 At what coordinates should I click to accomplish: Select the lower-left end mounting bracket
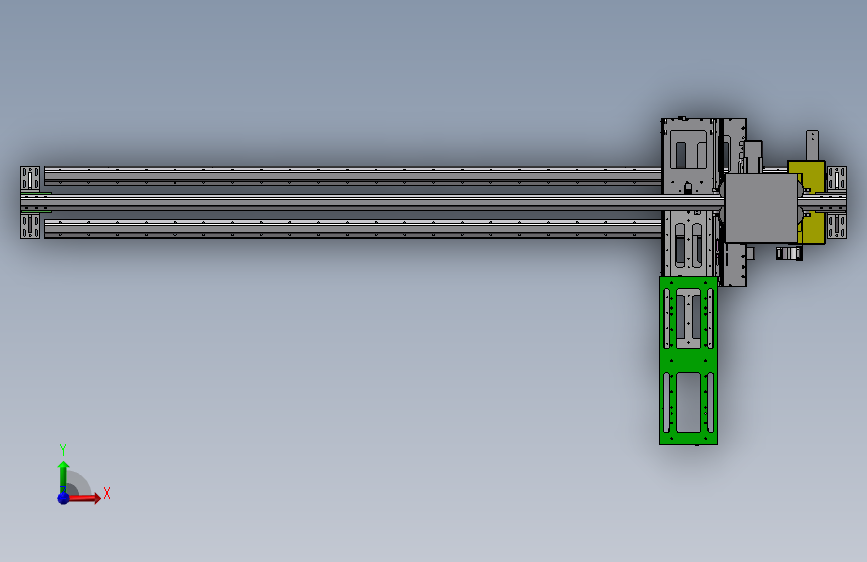30,227
